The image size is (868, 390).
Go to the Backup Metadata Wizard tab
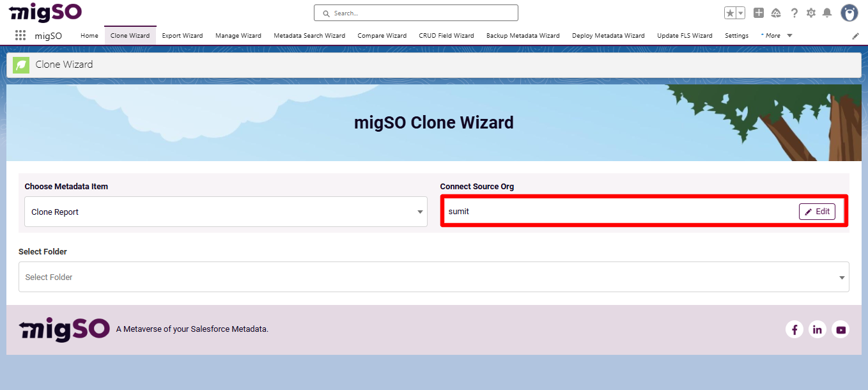[522, 36]
